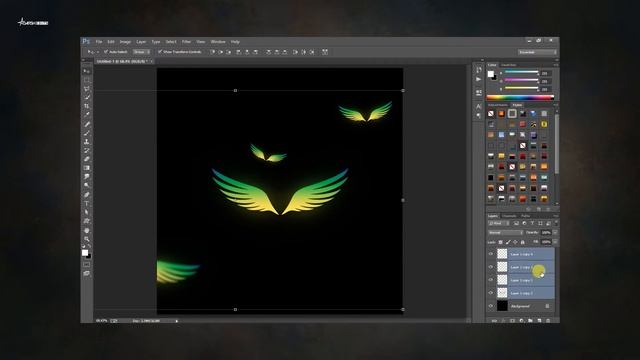Image resolution: width=640 pixels, height=360 pixels.
Task: Toggle Lock transparent pixels in Layers panel
Action: pos(501,242)
